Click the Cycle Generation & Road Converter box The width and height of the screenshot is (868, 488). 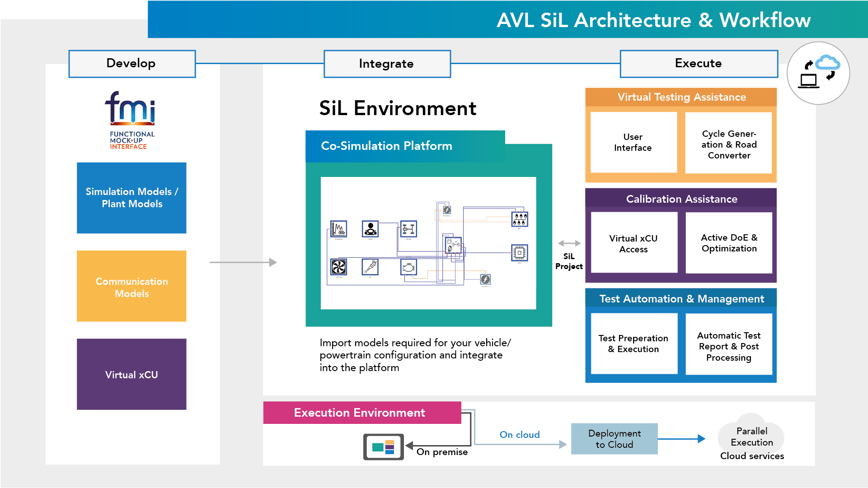728,144
